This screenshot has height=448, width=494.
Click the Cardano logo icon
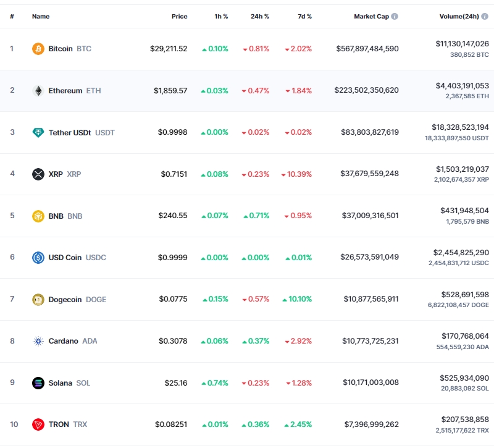38,341
